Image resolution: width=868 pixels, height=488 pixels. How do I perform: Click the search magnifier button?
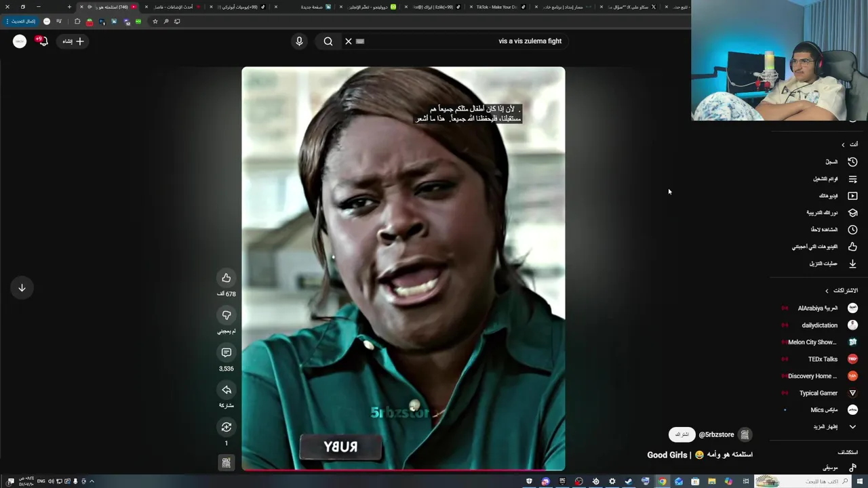[328, 41]
